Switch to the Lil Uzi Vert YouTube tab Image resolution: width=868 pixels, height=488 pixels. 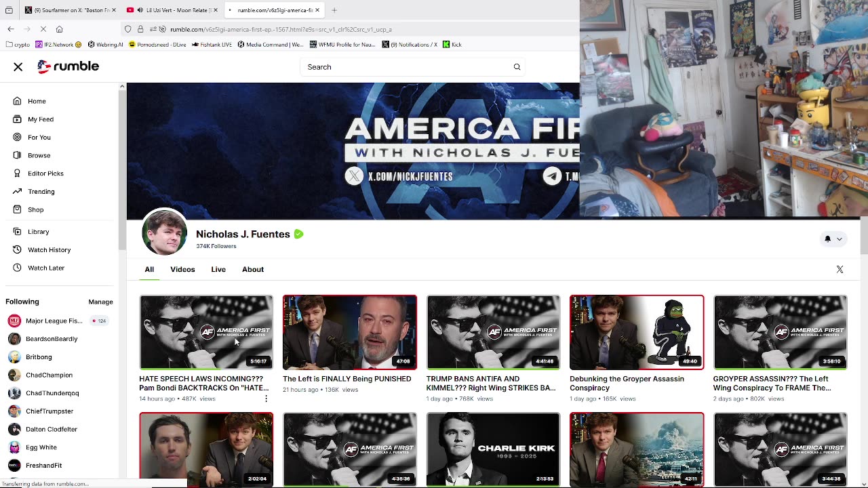(x=172, y=10)
